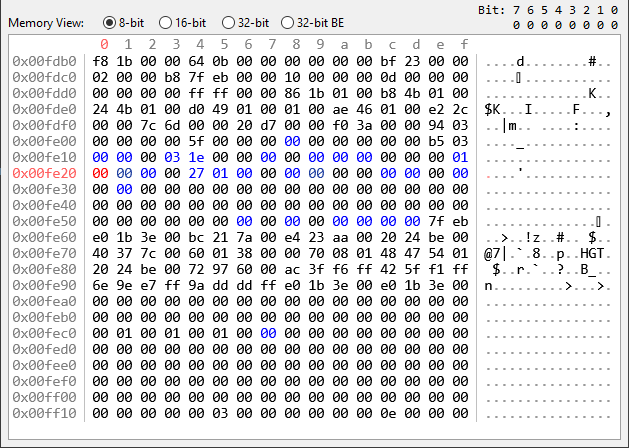Click ASCII text HGT in row 0x00fe70
The width and height of the screenshot is (629, 448).
coord(592,253)
